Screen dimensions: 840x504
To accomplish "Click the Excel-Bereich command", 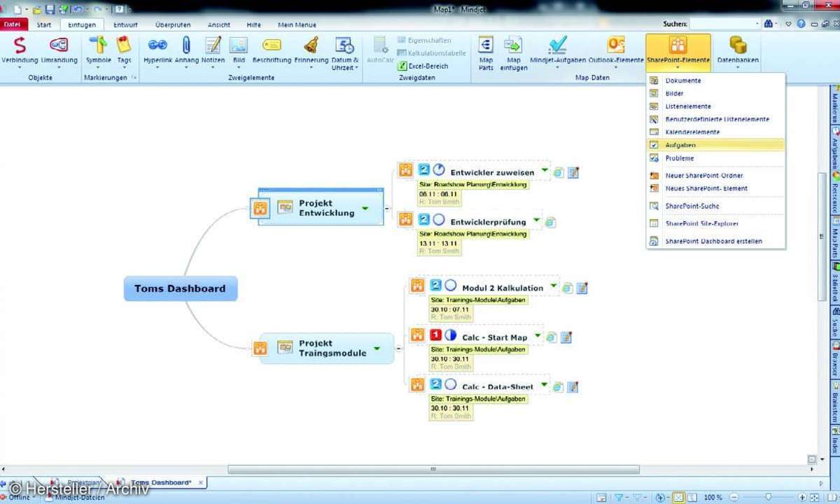I will tap(423, 66).
